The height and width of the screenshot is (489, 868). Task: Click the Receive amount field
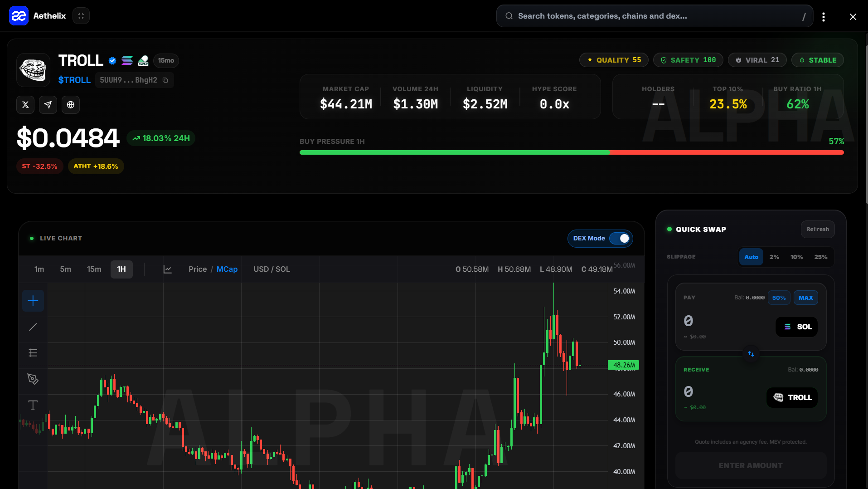tap(721, 392)
